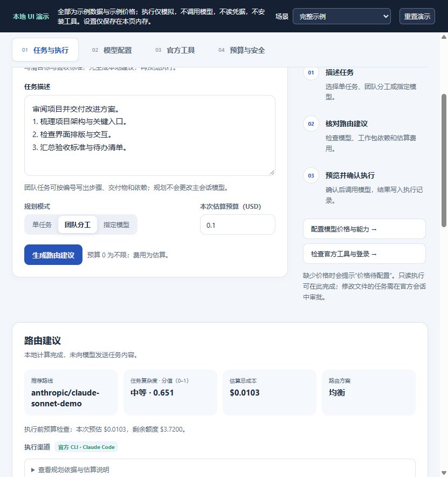Click step 01 circle 描述任务
This screenshot has height=477, width=448.
pos(311,72)
